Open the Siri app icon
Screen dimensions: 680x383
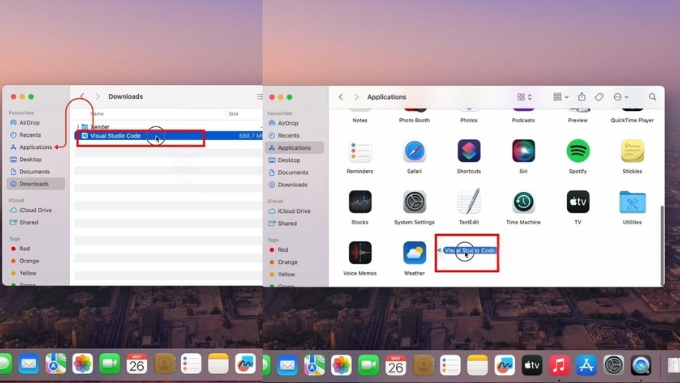coord(523,151)
